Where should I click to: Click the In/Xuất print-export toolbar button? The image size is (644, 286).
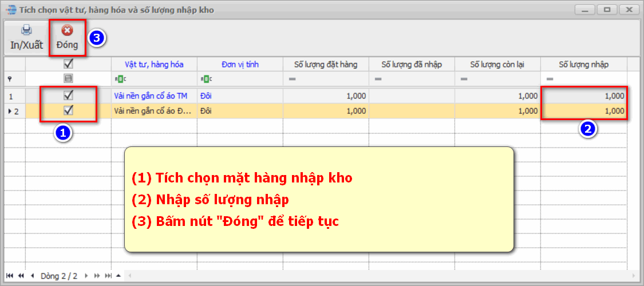[26, 38]
